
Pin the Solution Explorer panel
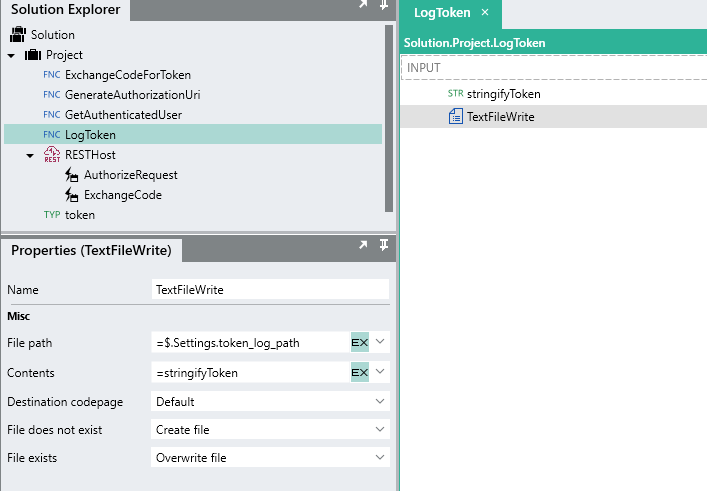[384, 6]
